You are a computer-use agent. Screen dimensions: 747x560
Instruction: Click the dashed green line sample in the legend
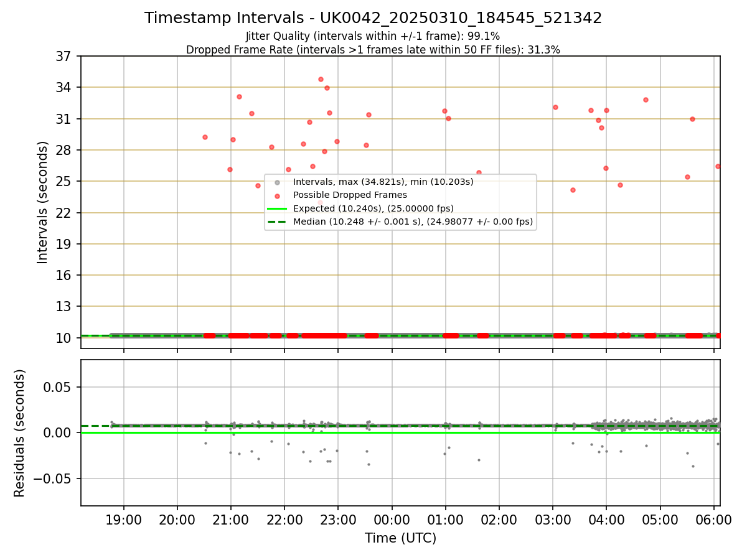coord(277,222)
